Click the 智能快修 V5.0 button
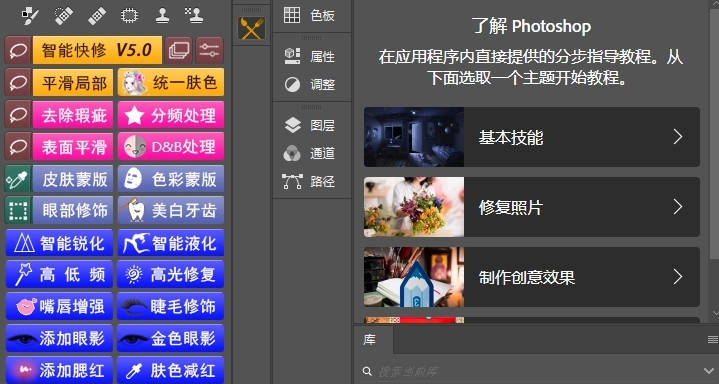Image resolution: width=719 pixels, height=384 pixels. point(97,50)
